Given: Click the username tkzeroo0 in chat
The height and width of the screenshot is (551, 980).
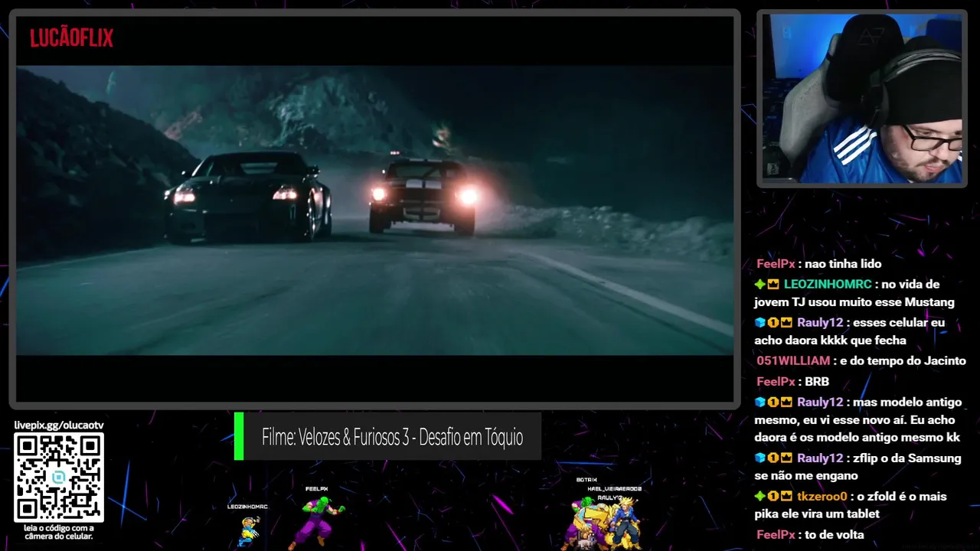Looking at the screenshot, I should (x=822, y=496).
